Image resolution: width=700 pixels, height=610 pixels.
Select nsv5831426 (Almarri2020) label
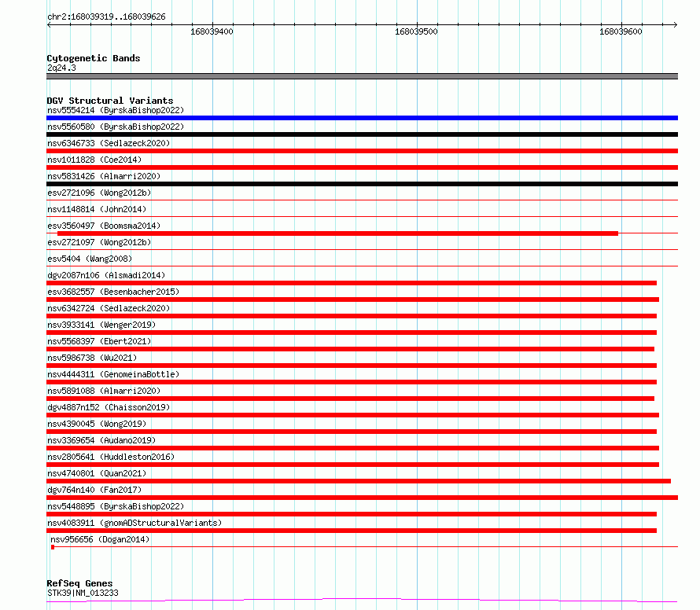point(104,176)
